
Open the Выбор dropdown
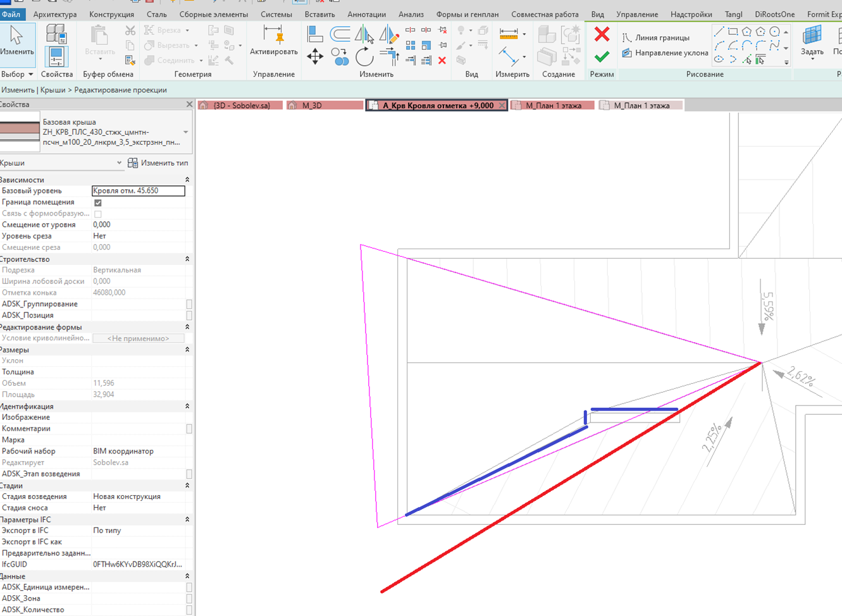pos(17,75)
